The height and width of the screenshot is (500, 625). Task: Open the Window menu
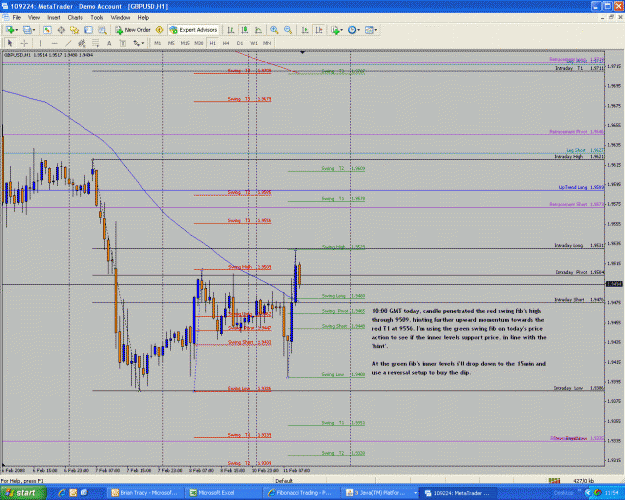pyautogui.click(x=120, y=18)
